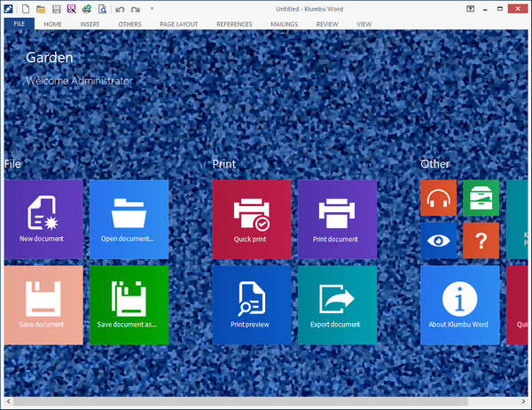Click the green file cabinet tile
This screenshot has height=410, width=532.
point(481,198)
